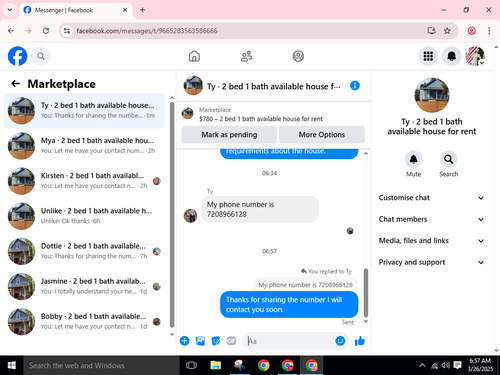The width and height of the screenshot is (500, 375).
Task: Open the profile circle icon in top navigation
Action: click(298, 56)
